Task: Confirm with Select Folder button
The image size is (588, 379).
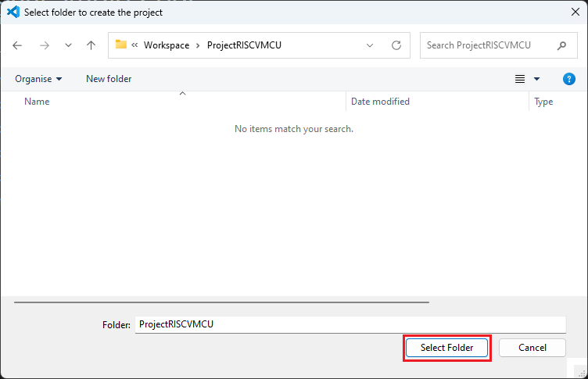Action: click(x=447, y=348)
